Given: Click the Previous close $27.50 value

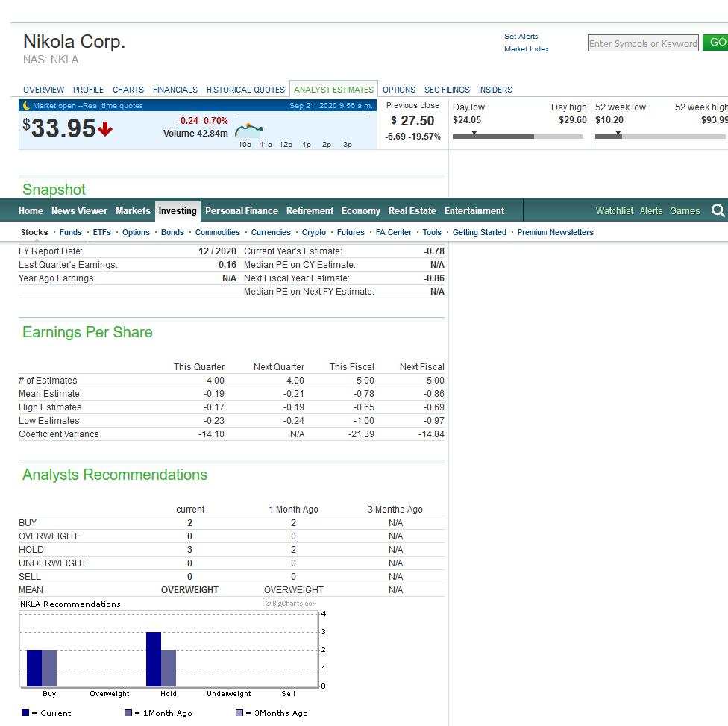Looking at the screenshot, I should coord(412,121).
